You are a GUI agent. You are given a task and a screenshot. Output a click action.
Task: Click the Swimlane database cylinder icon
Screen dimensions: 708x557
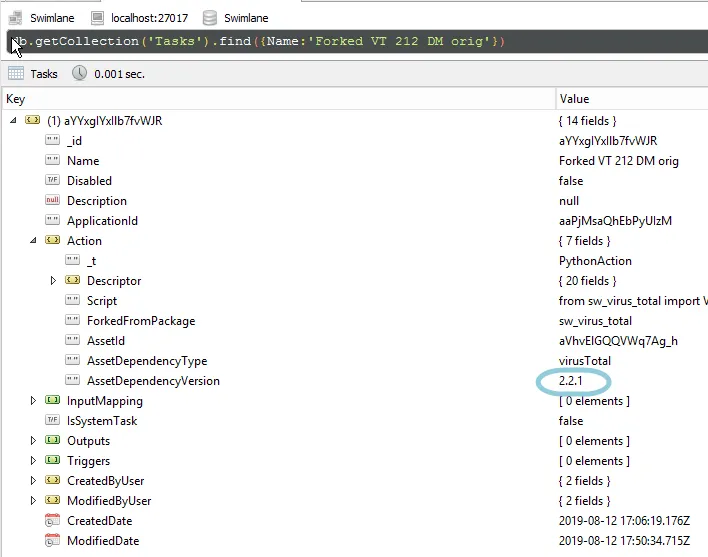[x=210, y=18]
